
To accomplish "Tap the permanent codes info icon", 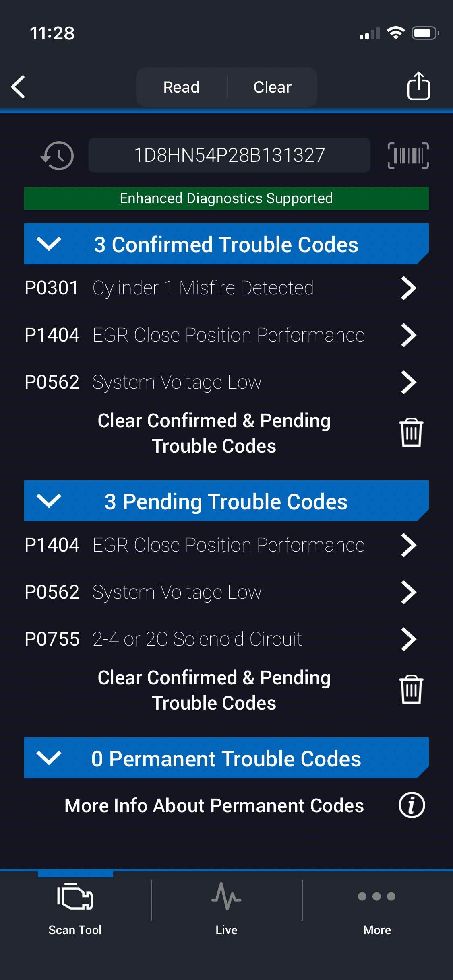I will tap(412, 805).
